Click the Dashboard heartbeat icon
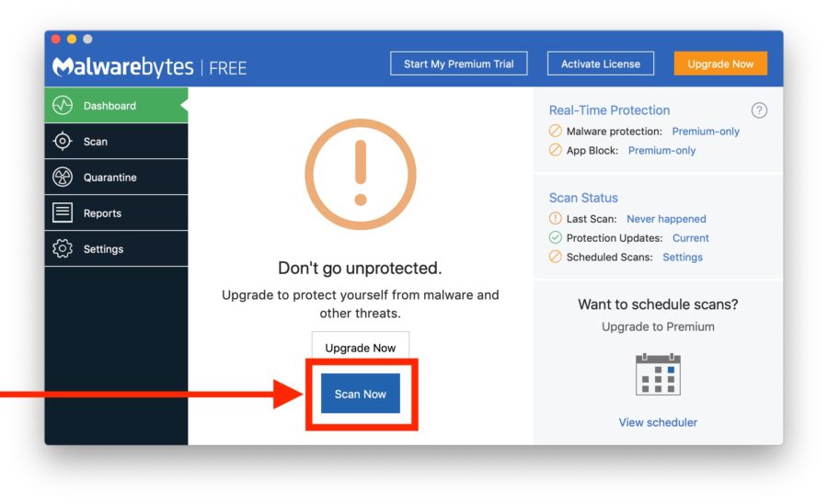Screen dimensions: 828x504 (x=63, y=105)
